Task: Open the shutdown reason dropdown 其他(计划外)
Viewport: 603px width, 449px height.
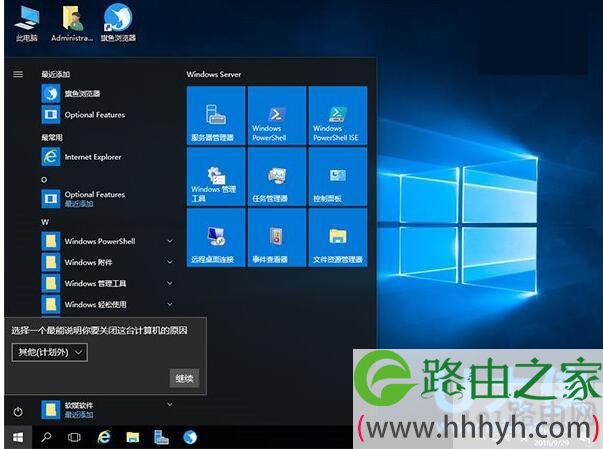Action: point(50,352)
